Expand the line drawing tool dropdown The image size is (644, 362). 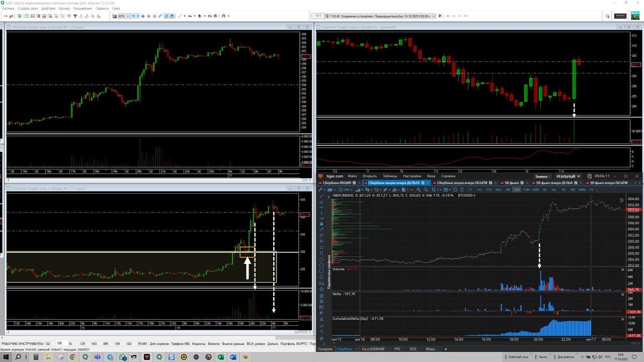(x=185, y=16)
